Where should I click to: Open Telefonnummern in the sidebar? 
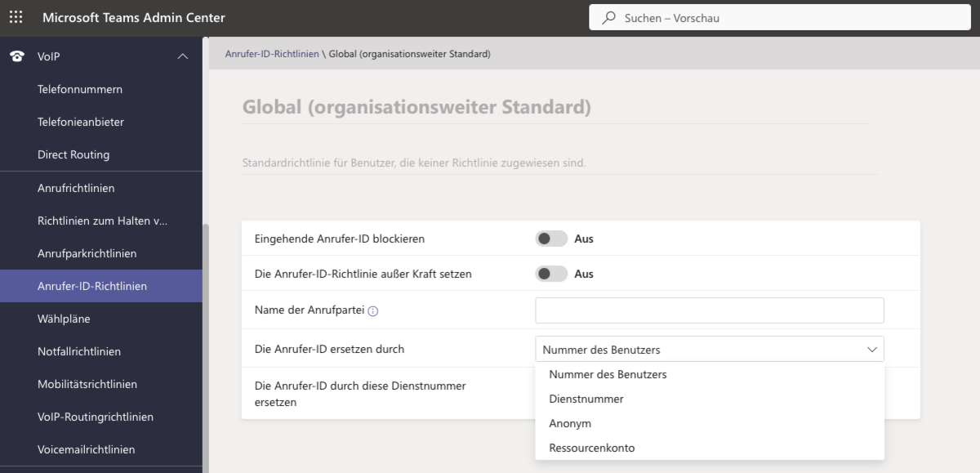(80, 89)
